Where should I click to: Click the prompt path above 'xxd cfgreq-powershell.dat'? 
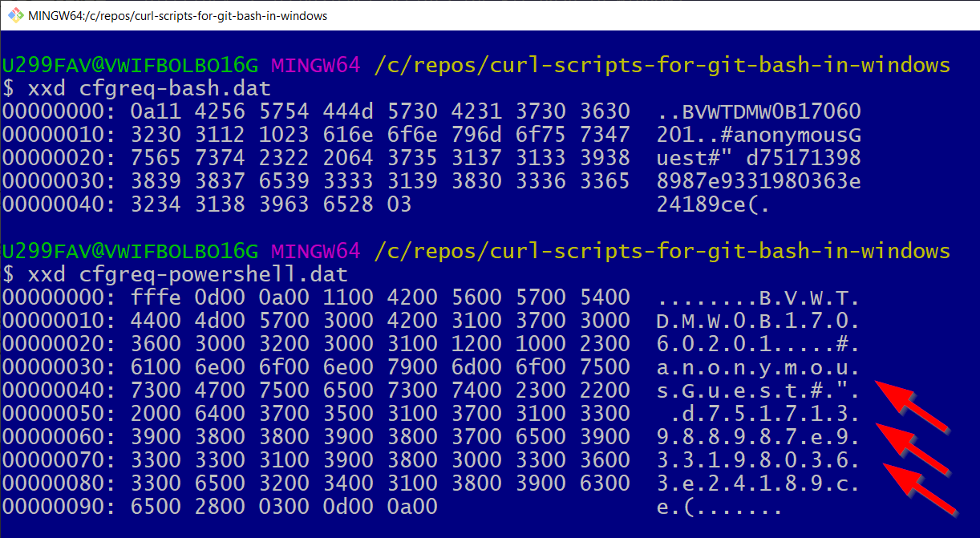662,251
